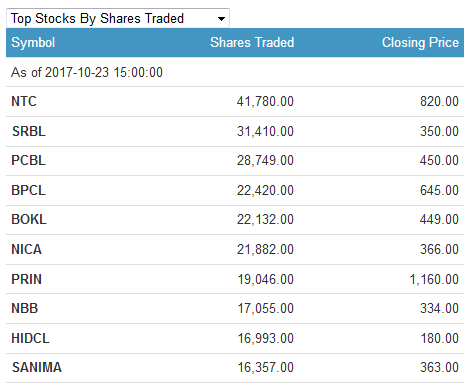Click PRIN closing price 1,160.00
Image resolution: width=470 pixels, height=389 pixels.
click(x=434, y=279)
